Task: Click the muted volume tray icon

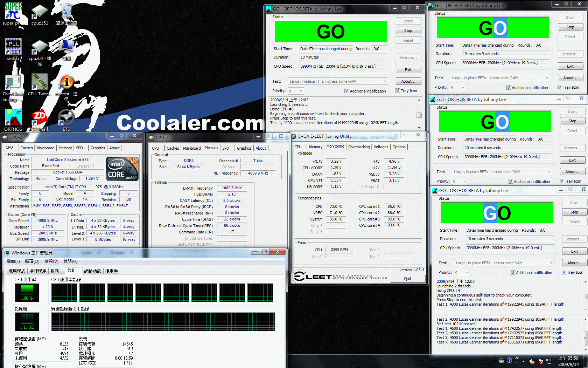Action: (532, 361)
